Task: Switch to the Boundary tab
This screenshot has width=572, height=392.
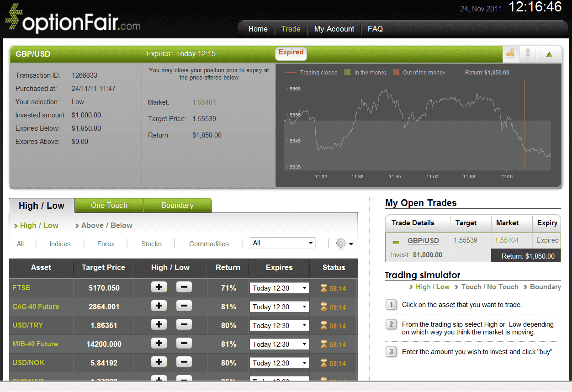Action: click(x=177, y=206)
